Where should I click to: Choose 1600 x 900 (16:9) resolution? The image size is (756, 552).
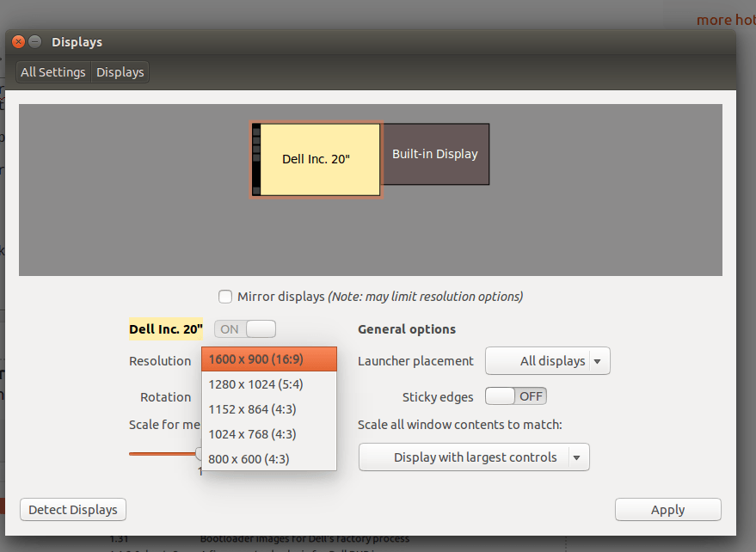pyautogui.click(x=268, y=359)
